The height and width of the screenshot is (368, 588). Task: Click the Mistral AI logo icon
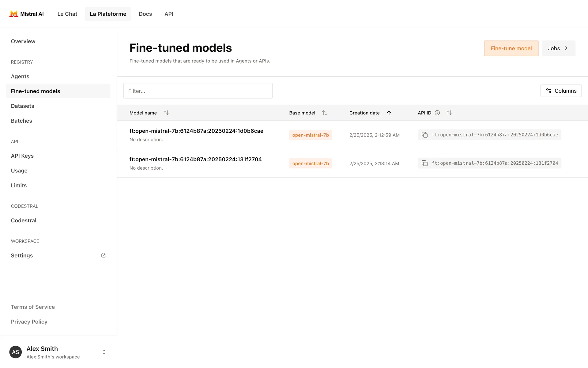[x=14, y=14]
